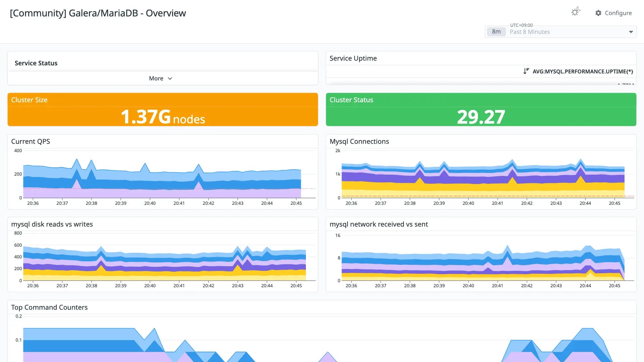This screenshot has height=362, width=644.
Task: Open the Past 8 Minutes time dropdown
Action: pos(561,32)
